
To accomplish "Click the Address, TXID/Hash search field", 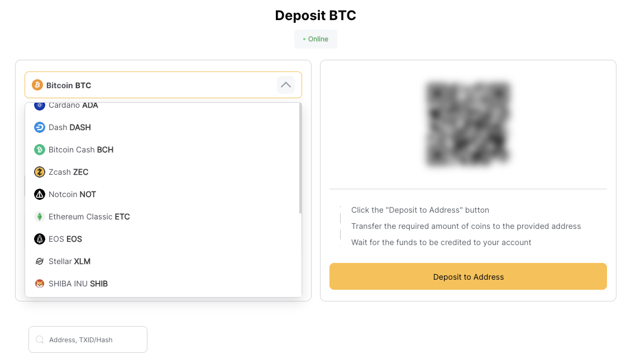I will [x=88, y=339].
